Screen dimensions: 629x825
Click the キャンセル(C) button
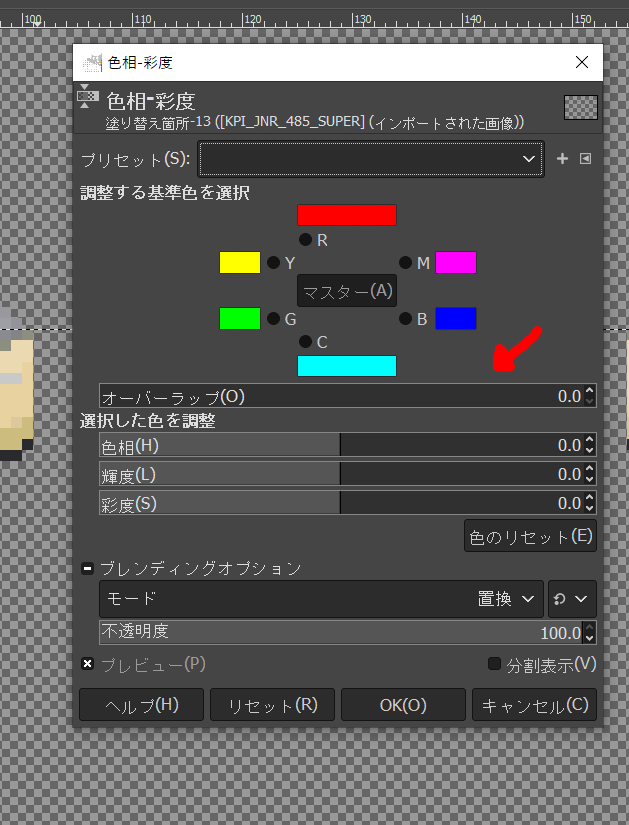coord(534,705)
